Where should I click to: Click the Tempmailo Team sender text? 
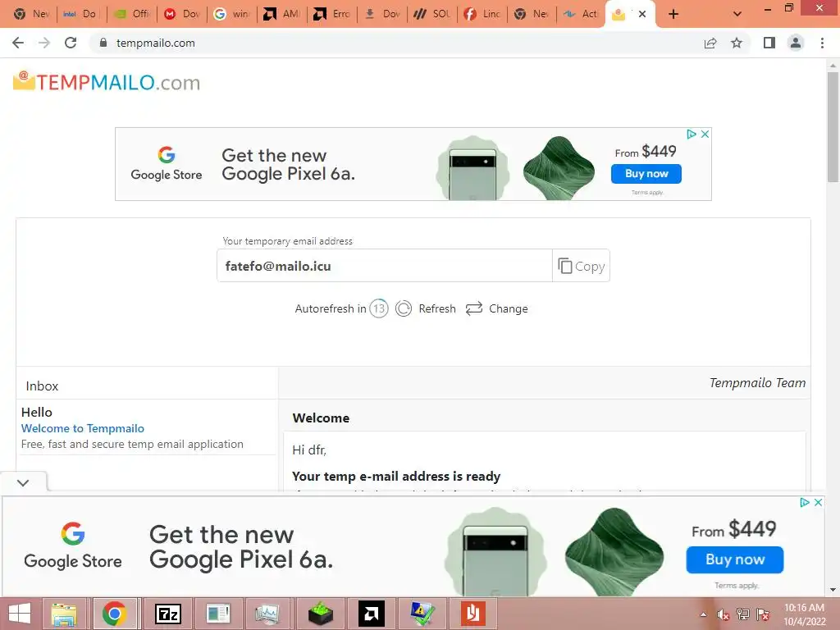point(757,382)
